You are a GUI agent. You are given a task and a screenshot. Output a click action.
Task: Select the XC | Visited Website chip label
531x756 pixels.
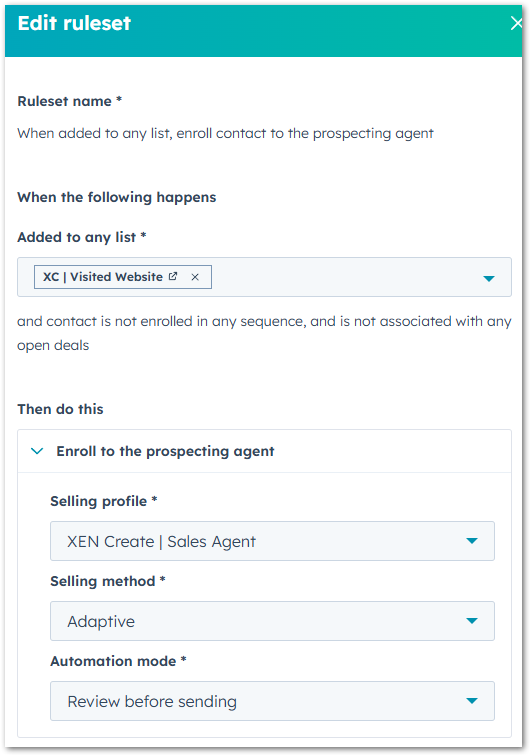[x=103, y=277]
